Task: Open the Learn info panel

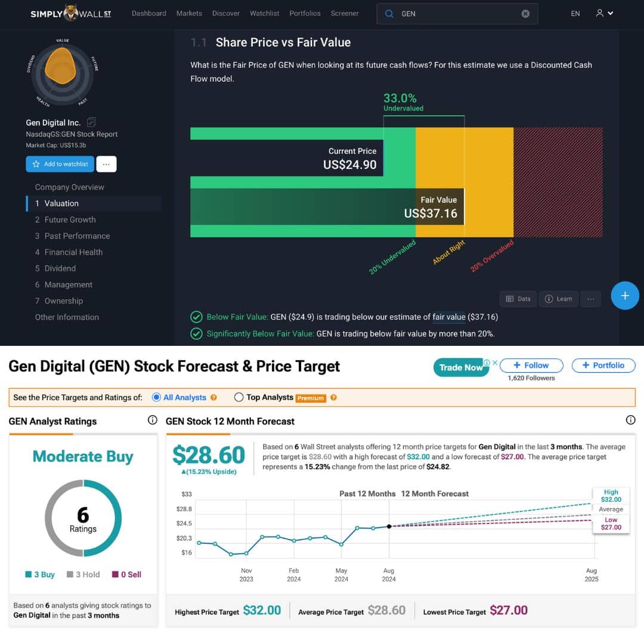Action: click(x=559, y=299)
